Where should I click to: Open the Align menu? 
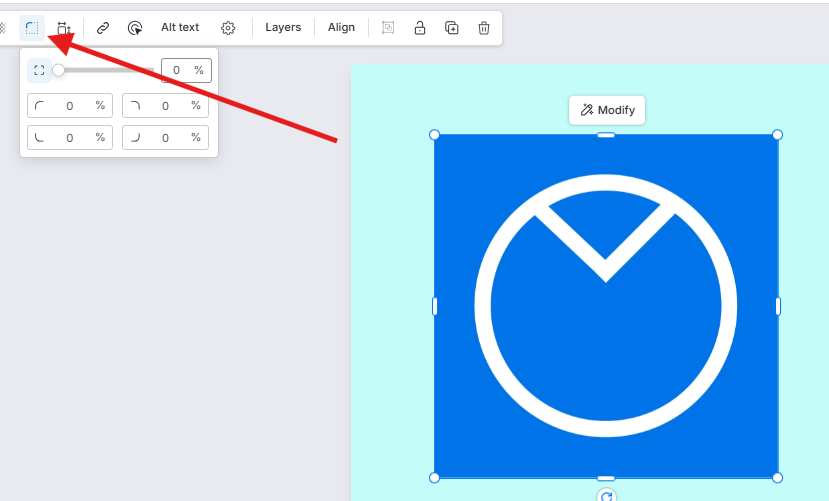tap(341, 28)
